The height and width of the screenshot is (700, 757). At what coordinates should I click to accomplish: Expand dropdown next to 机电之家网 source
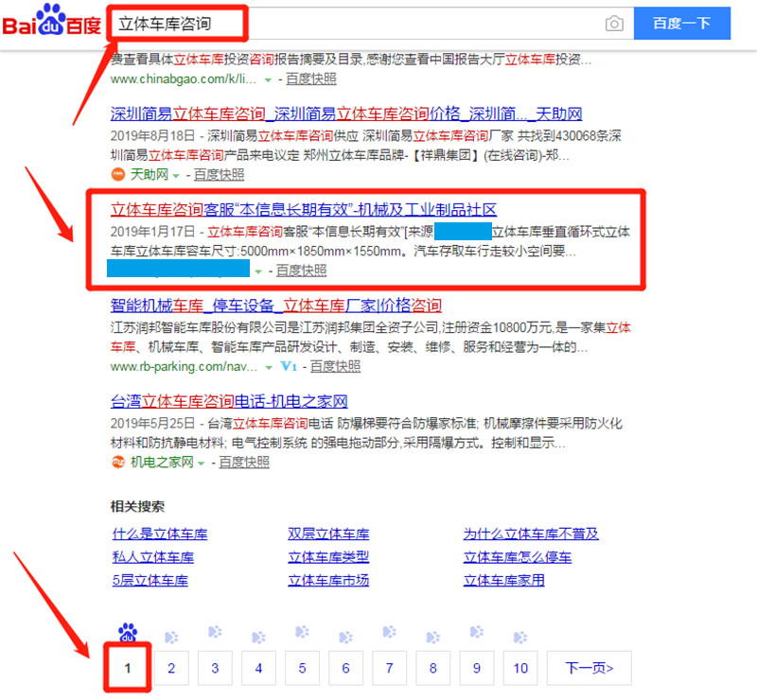coord(201,464)
